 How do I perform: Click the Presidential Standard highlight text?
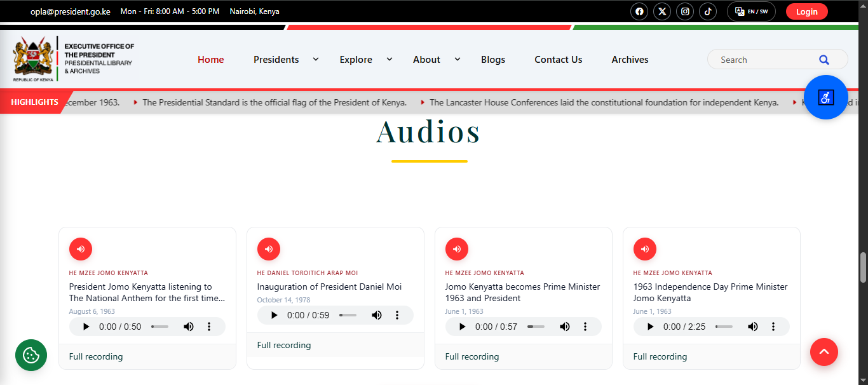tap(275, 102)
